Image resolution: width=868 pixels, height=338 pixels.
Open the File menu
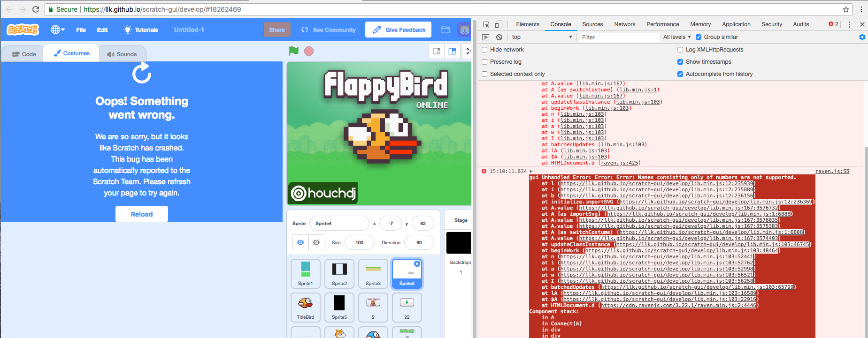[x=81, y=30]
